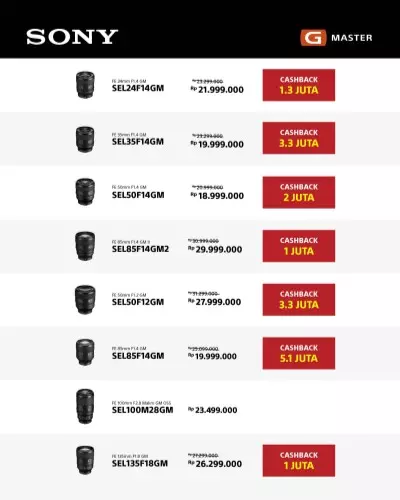
Task: Click the Cashback 2 Juta badge
Action: click(x=299, y=192)
